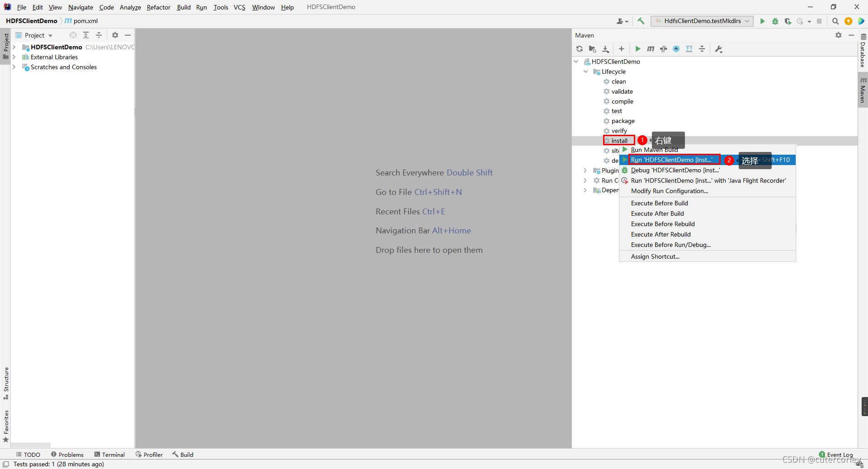Collapse HDFSClientDemo node in Maven tree

click(x=576, y=62)
